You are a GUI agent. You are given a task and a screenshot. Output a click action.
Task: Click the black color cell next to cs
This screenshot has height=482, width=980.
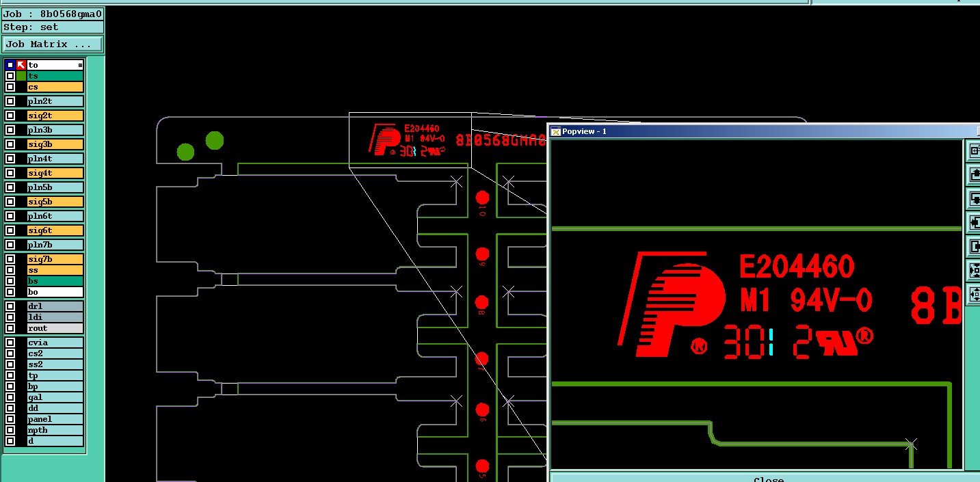point(21,87)
